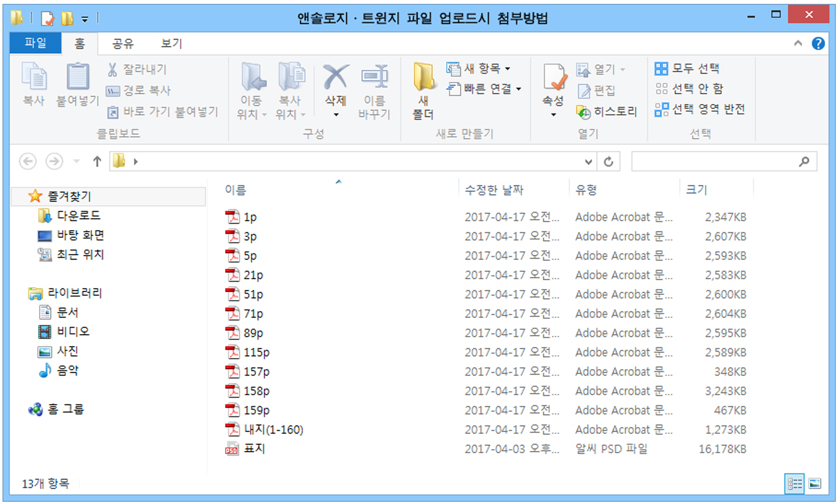
Task: Click Select none (선택 안 함)
Action: pyautogui.click(x=689, y=89)
